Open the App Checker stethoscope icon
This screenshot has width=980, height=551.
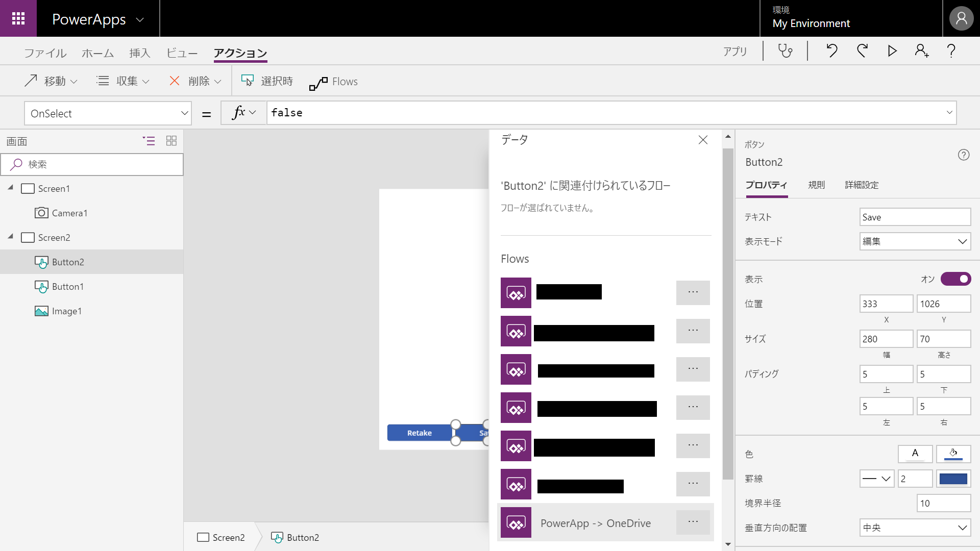(x=785, y=51)
